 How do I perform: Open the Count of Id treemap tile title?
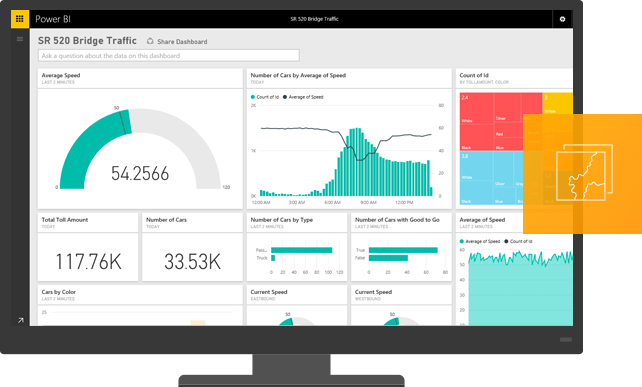click(x=474, y=75)
